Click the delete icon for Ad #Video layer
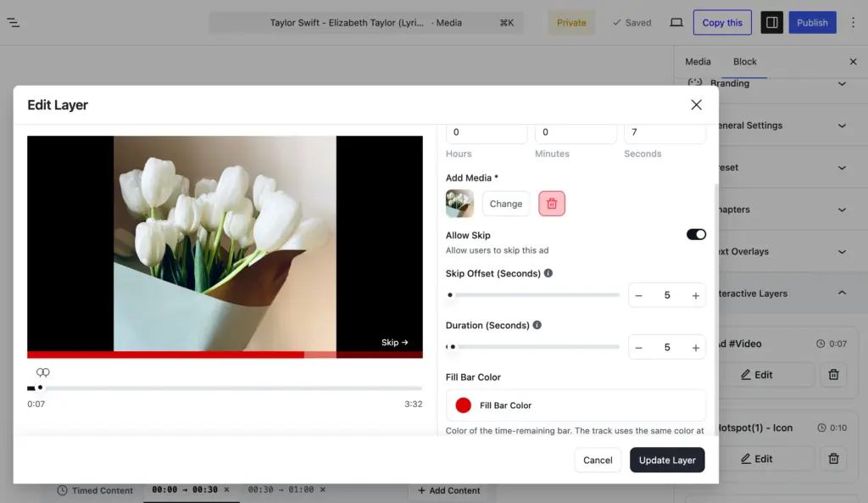Screen dimensions: 868x503 833,374
